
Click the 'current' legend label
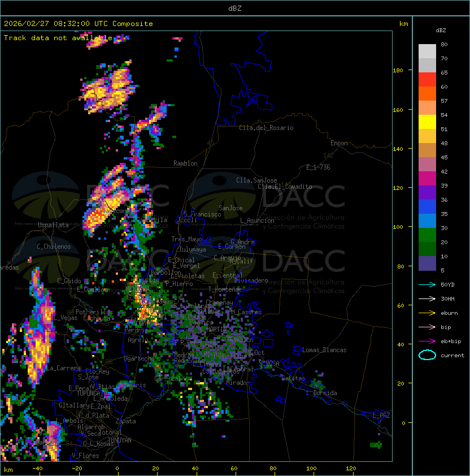(x=452, y=356)
